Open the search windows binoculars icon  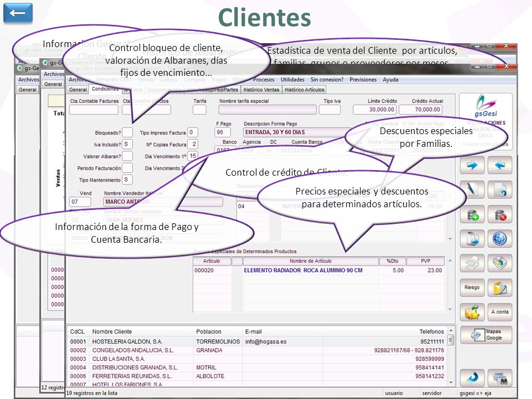(500, 377)
